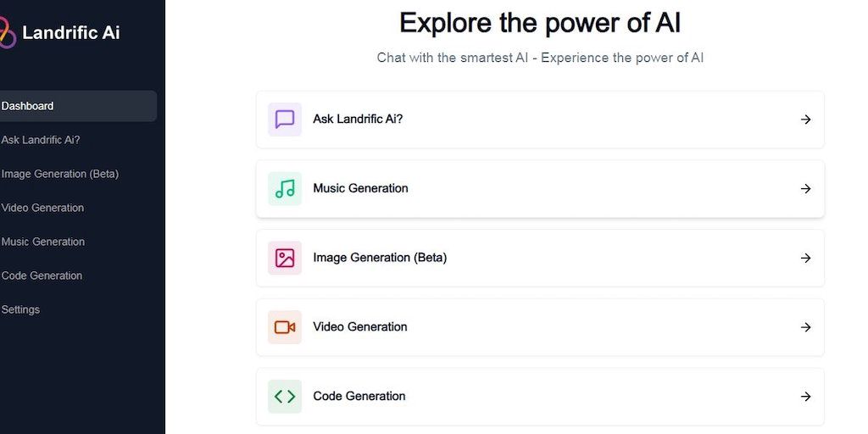
Task: Click the purple chat bubble icon
Action: point(285,120)
